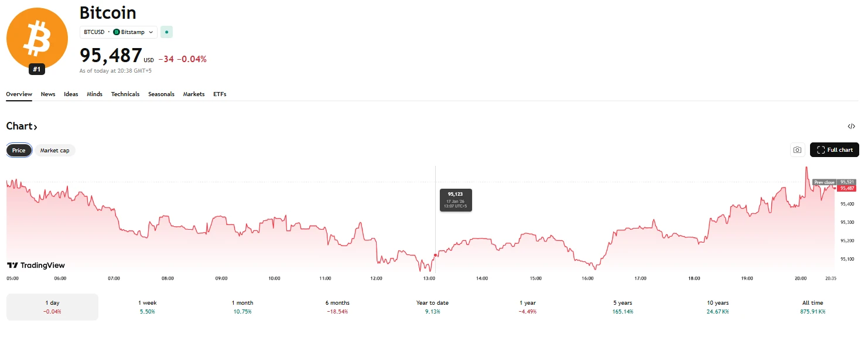Open the Seasonals tab
The image size is (868, 344).
click(161, 94)
